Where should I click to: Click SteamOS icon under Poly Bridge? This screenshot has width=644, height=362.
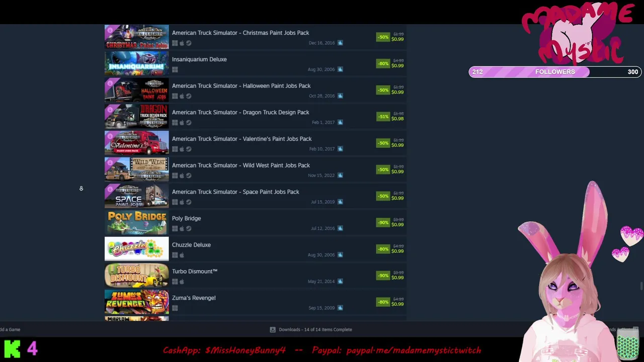click(x=189, y=229)
